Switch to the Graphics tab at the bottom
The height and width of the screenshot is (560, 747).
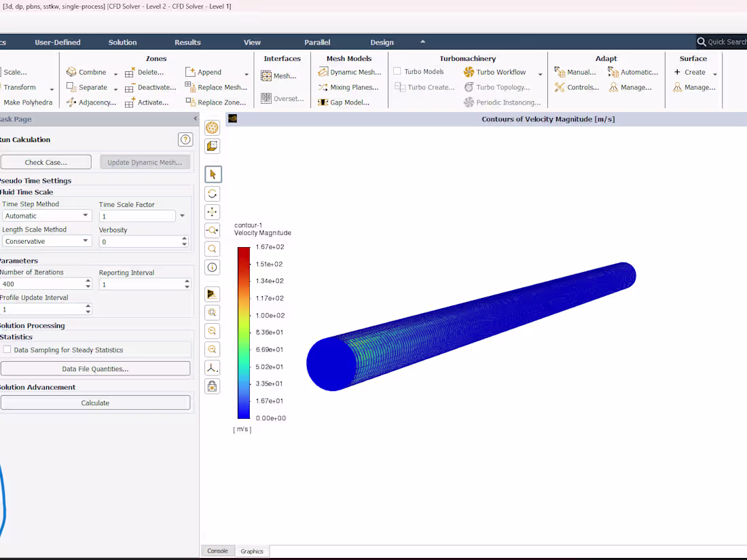[252, 551]
